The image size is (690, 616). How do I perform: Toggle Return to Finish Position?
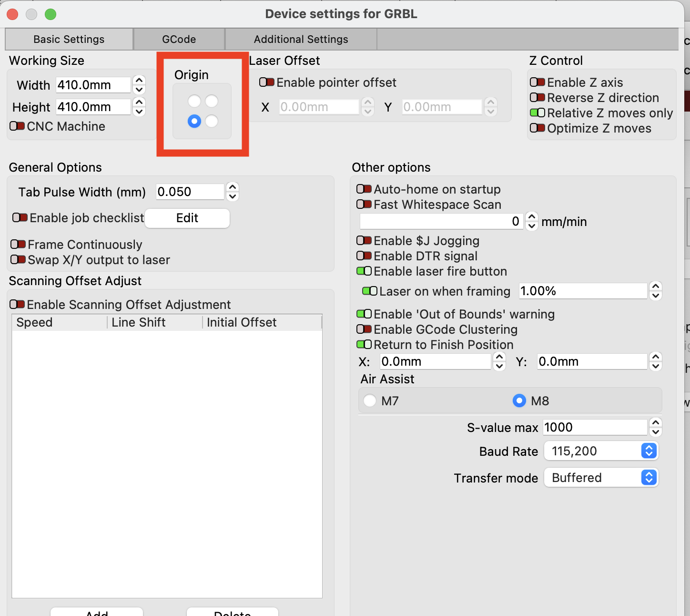click(x=364, y=345)
